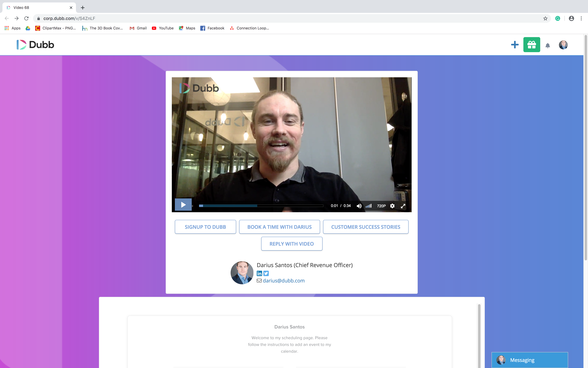Enter fullscreen video mode
The image size is (588, 368).
pos(403,206)
